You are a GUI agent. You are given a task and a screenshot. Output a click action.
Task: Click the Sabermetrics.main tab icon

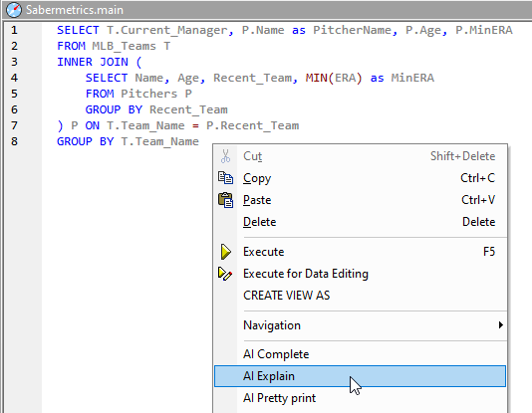pyautogui.click(x=14, y=10)
